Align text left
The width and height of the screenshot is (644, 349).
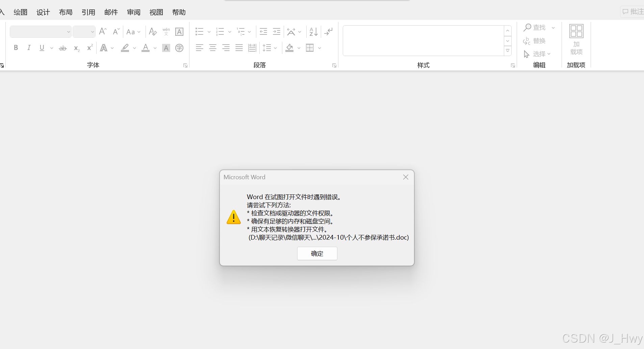point(200,48)
